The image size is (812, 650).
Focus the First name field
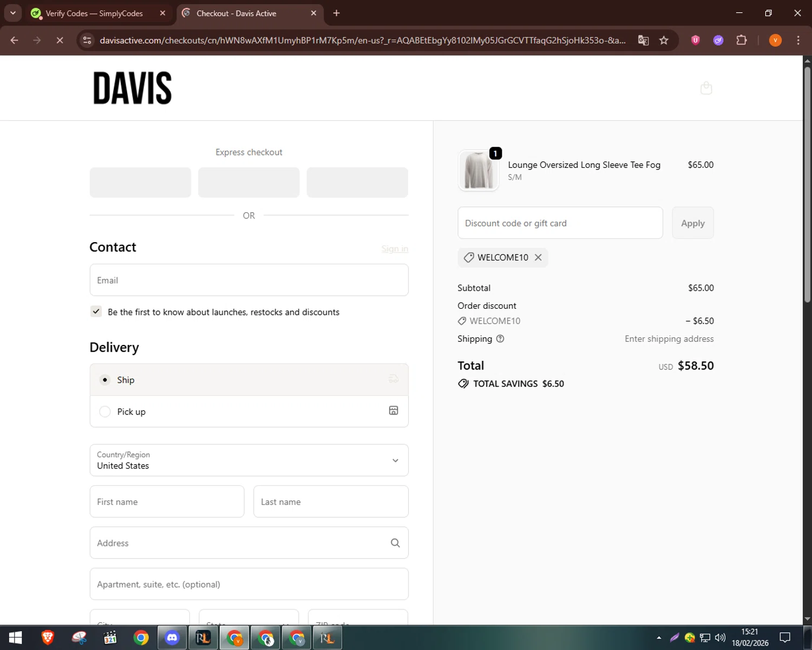click(x=167, y=502)
